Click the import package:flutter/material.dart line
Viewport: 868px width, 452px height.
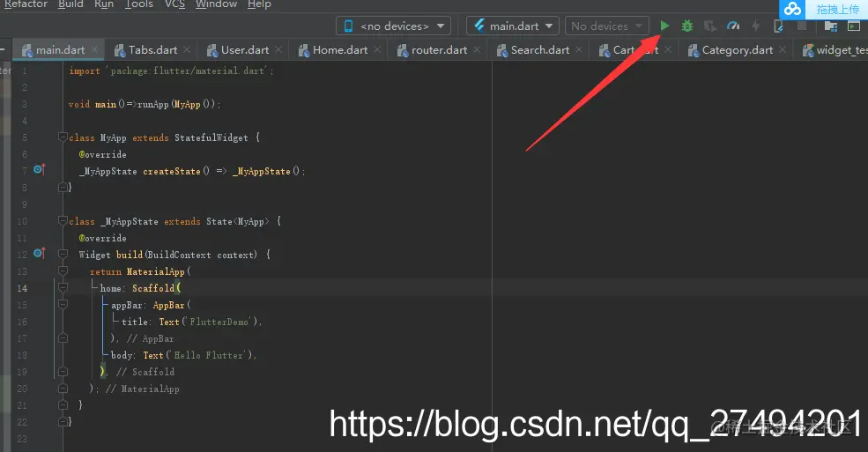pyautogui.click(x=171, y=70)
